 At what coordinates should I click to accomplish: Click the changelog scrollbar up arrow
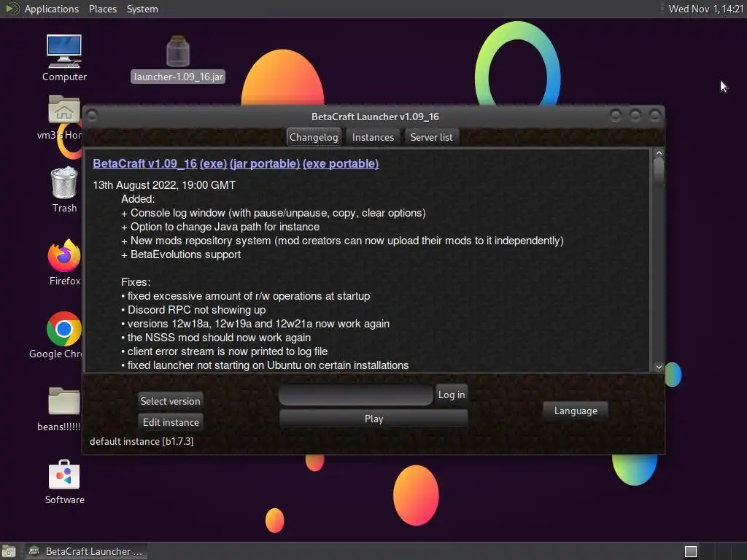click(659, 153)
